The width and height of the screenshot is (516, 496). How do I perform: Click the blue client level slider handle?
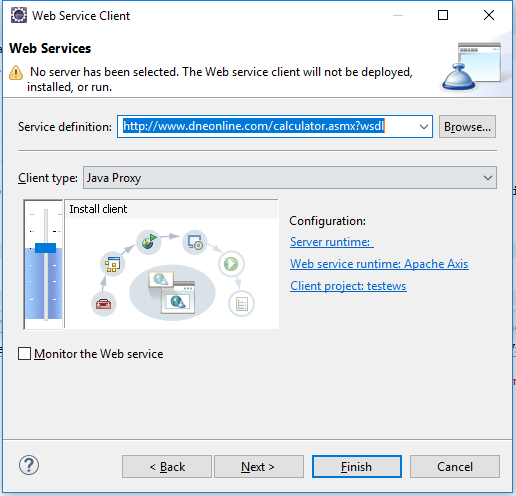tap(46, 248)
